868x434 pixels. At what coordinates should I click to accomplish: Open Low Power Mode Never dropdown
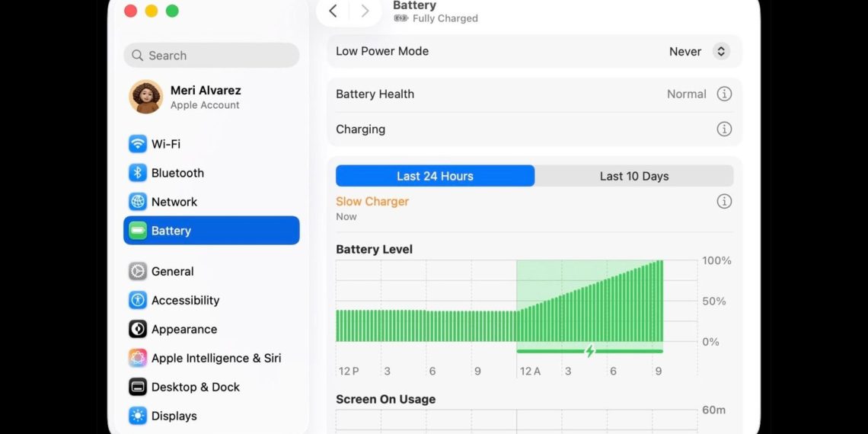point(700,52)
